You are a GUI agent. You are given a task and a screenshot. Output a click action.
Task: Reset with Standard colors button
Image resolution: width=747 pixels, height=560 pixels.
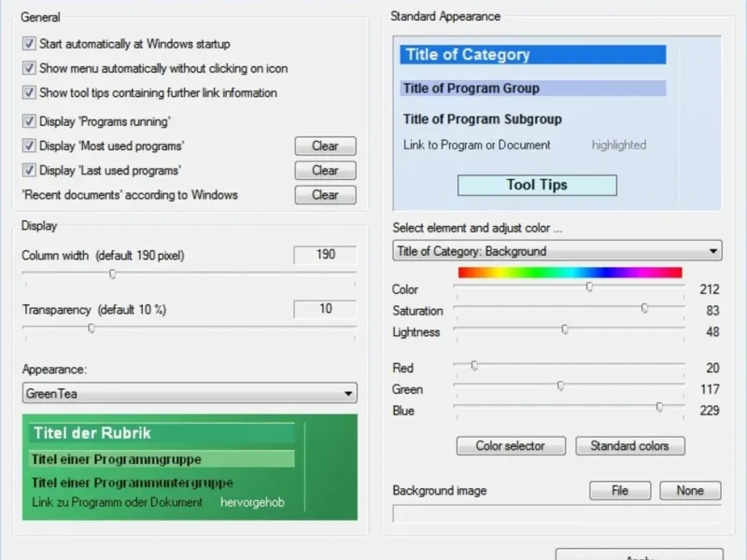click(630, 446)
